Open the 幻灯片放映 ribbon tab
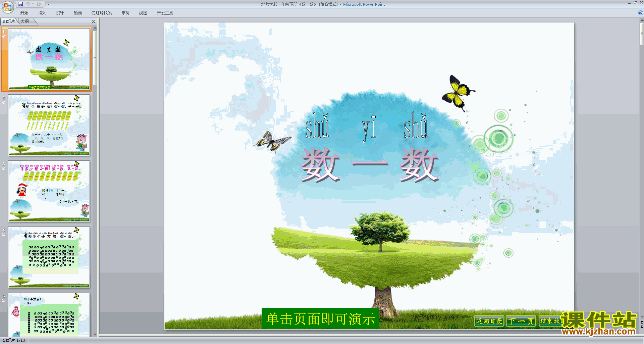Viewport: 644px width, 344px height. 102,13
